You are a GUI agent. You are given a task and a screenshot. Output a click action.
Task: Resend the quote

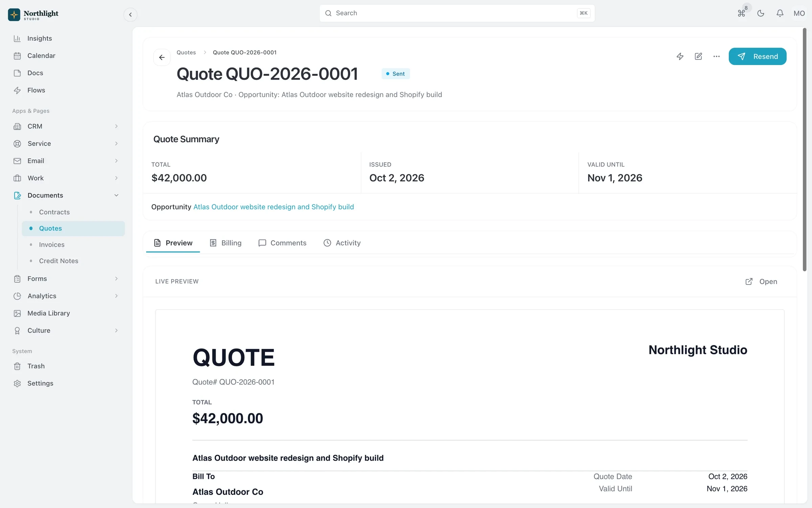tap(758, 57)
